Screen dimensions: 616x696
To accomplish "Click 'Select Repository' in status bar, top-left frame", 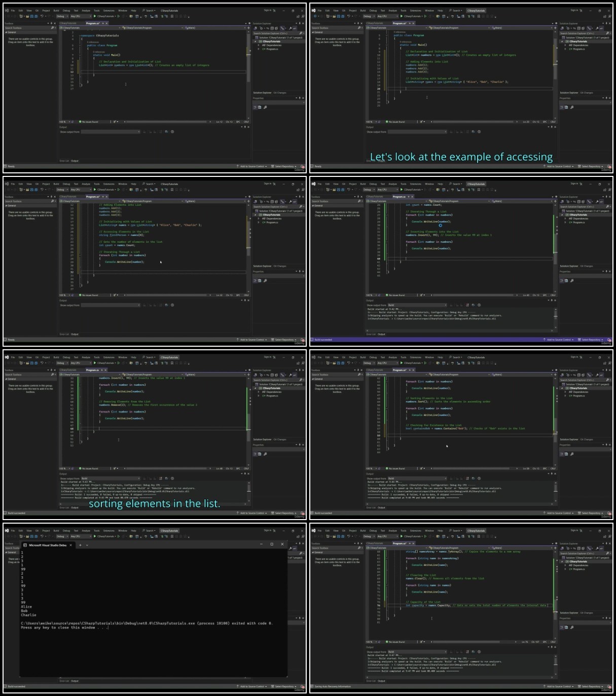I will pyautogui.click(x=284, y=166).
